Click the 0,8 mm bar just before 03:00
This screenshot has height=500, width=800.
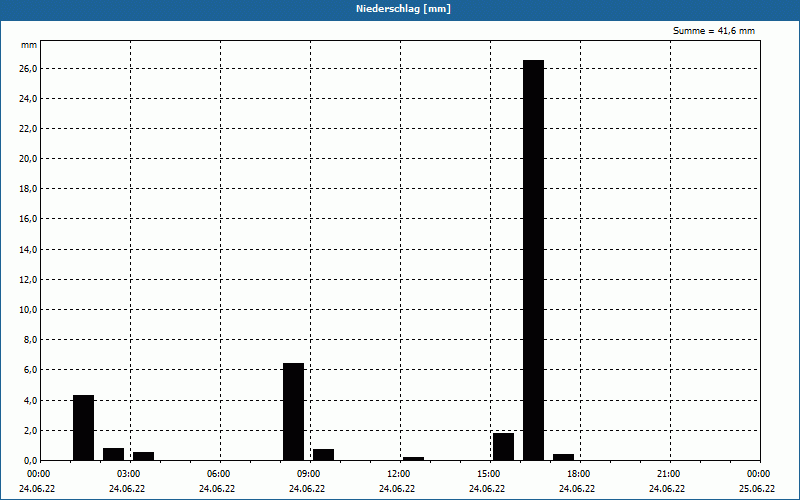[x=113, y=454]
